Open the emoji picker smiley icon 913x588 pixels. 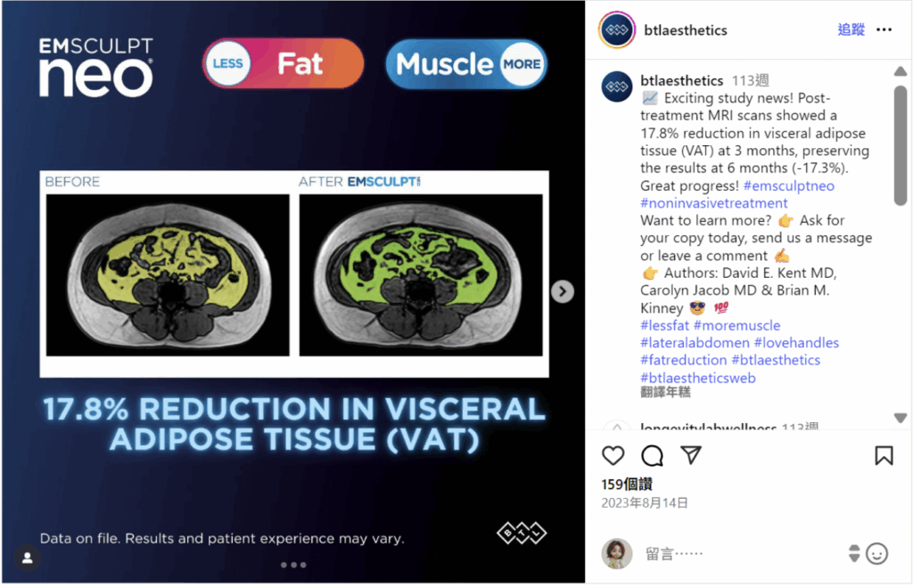point(876,553)
